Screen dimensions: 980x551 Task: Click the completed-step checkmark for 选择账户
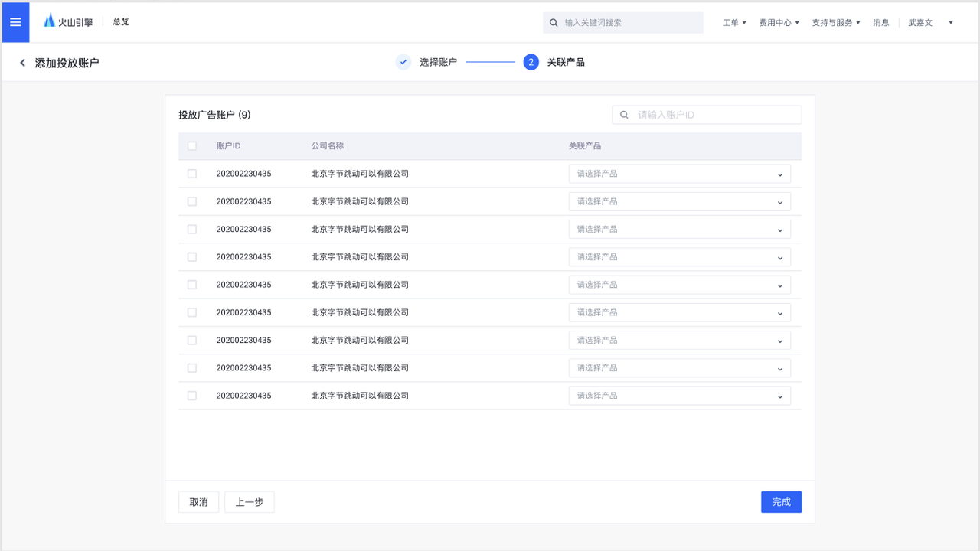point(403,62)
